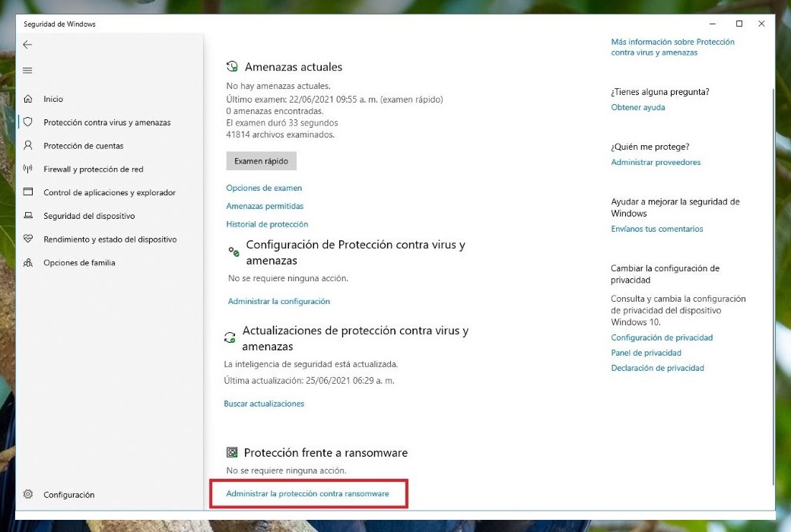Click the back arrow at top left
The height and width of the screenshot is (532, 791).
pyautogui.click(x=27, y=44)
